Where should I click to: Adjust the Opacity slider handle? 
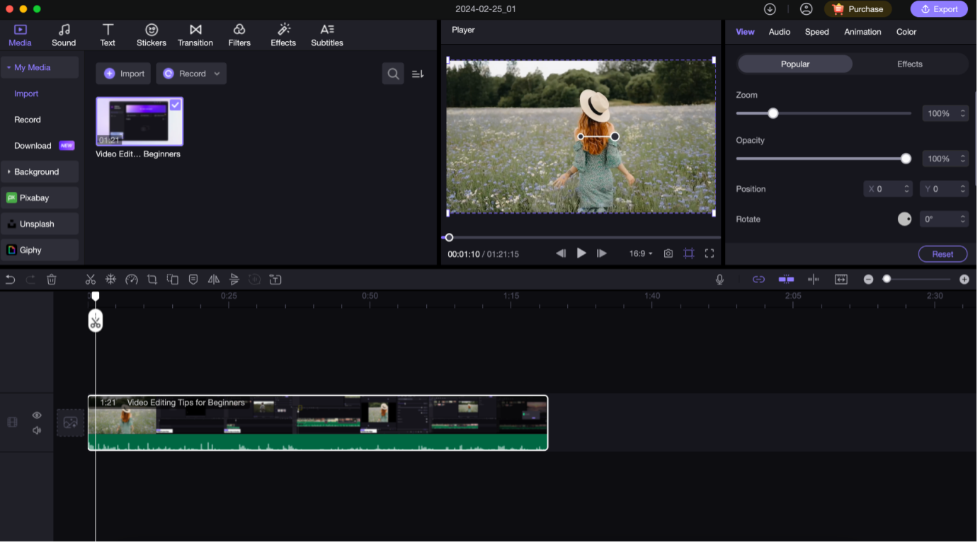(906, 159)
